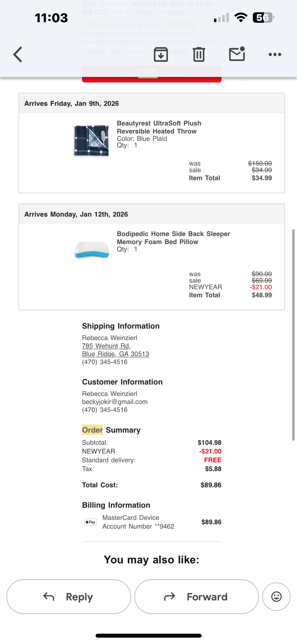Viewport: 297px width, 644px height.
Task: Tap the heated throw product image
Action: tap(91, 140)
